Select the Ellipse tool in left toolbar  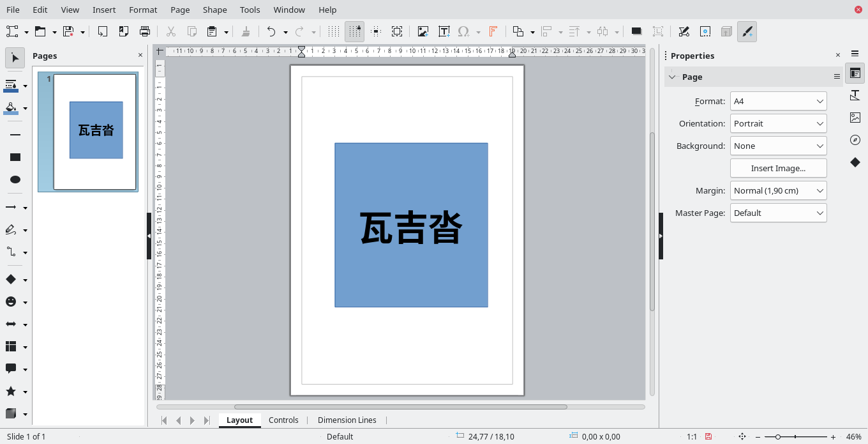[15, 180]
